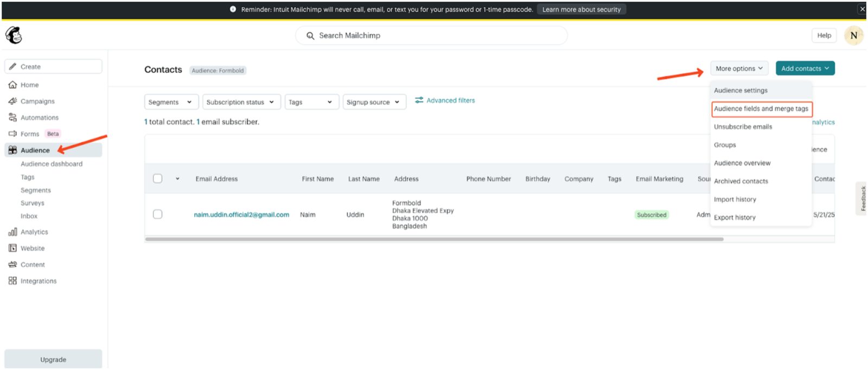Image resolution: width=868 pixels, height=370 pixels.
Task: Choose Unsubscribe emails menu entry
Action: point(761,127)
